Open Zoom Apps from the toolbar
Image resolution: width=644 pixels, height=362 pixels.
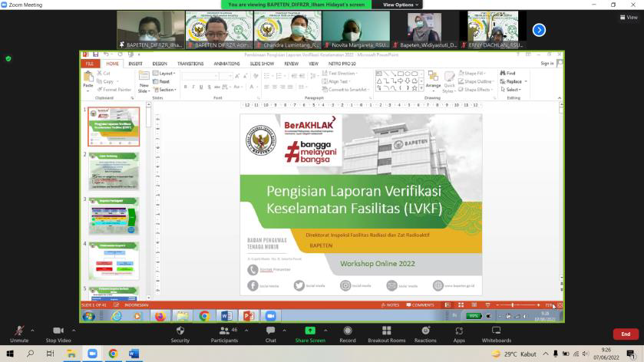459,331
